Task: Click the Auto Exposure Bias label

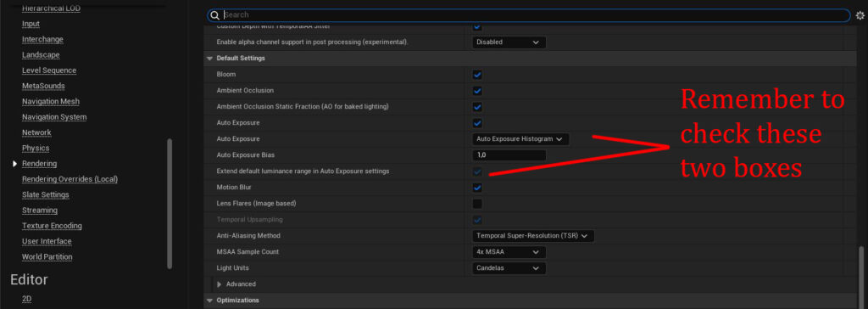Action: (x=246, y=154)
